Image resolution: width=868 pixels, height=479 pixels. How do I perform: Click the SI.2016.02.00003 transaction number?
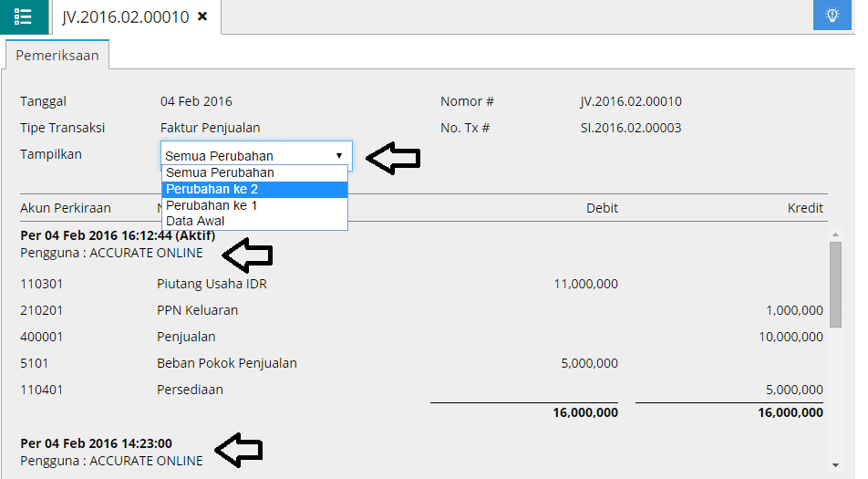(x=630, y=128)
